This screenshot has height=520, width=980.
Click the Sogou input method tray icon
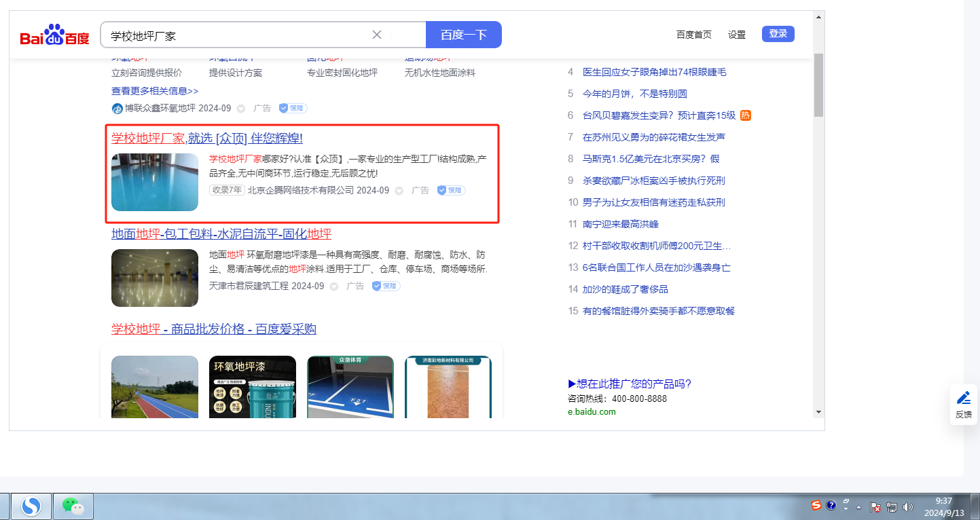(816, 506)
